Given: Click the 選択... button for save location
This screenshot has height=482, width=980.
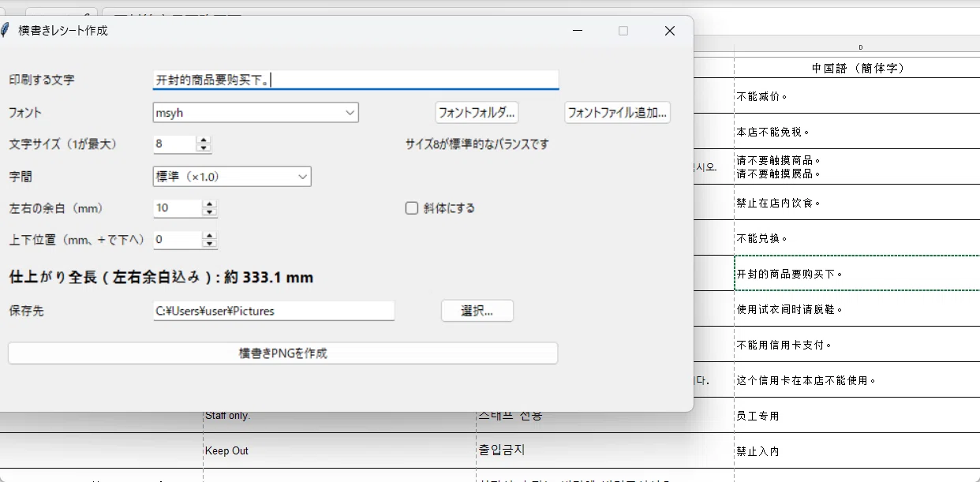Looking at the screenshot, I should click(477, 311).
